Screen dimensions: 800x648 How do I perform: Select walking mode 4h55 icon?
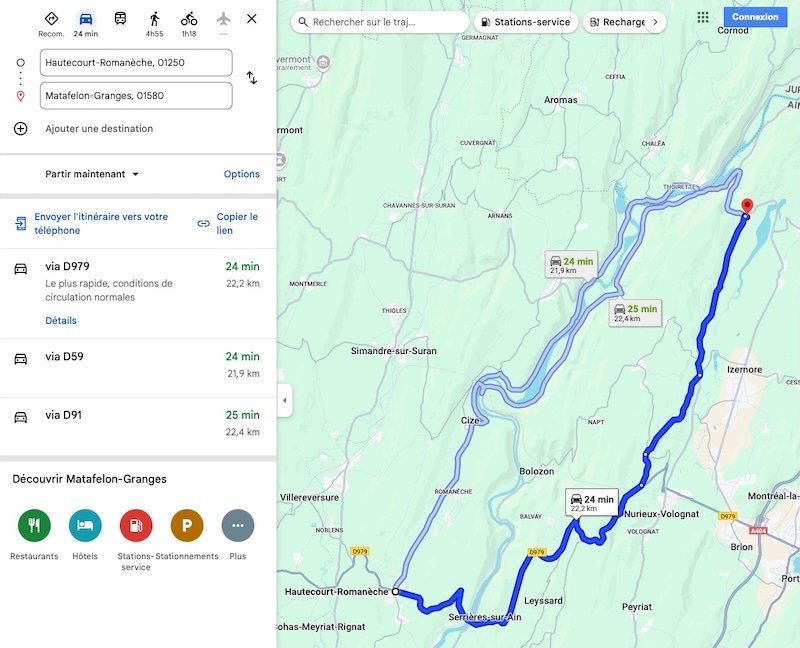pos(155,19)
